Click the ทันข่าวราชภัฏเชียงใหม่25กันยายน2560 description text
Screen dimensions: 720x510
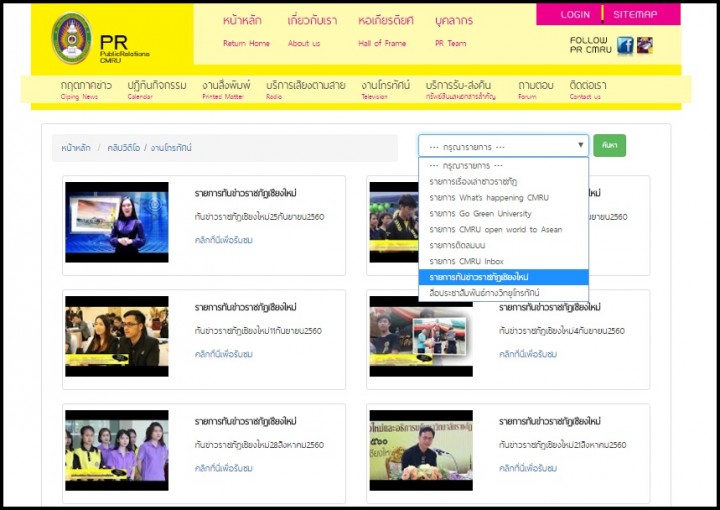click(x=259, y=217)
